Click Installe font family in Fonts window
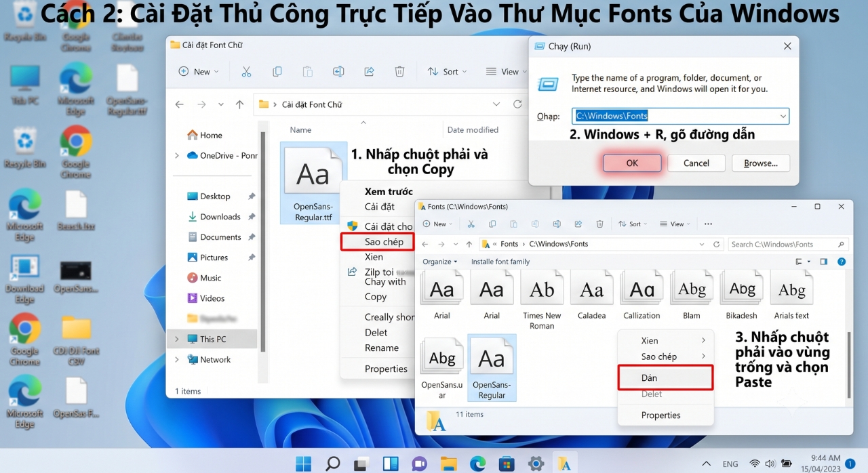The width and height of the screenshot is (868, 473). 500,262
